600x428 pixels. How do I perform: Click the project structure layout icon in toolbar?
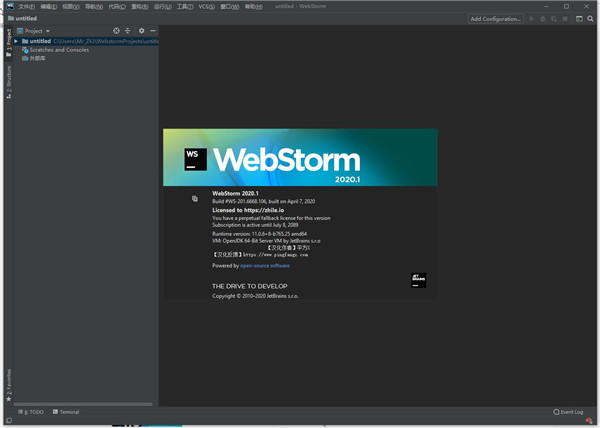click(579, 19)
